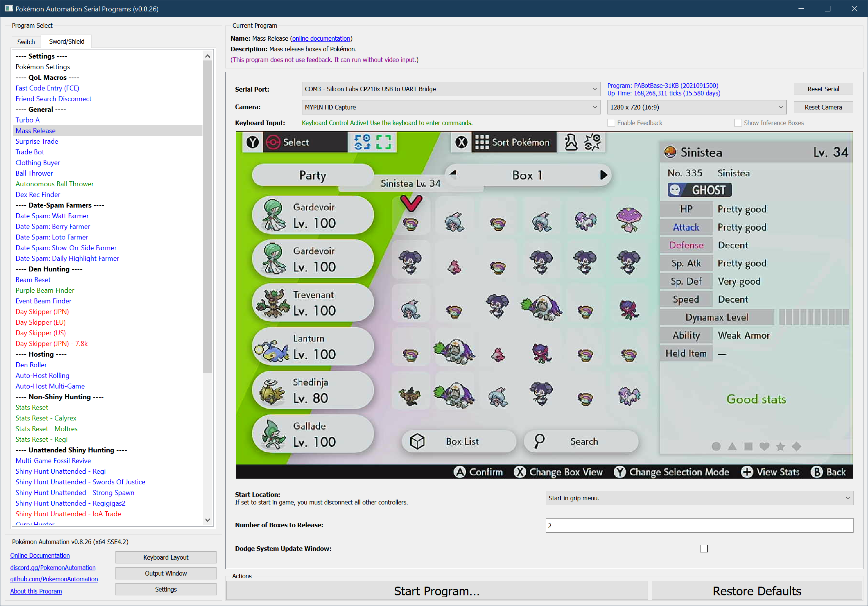This screenshot has width=868, height=606.
Task: Click the Number of Boxes to Release field
Action: click(699, 525)
